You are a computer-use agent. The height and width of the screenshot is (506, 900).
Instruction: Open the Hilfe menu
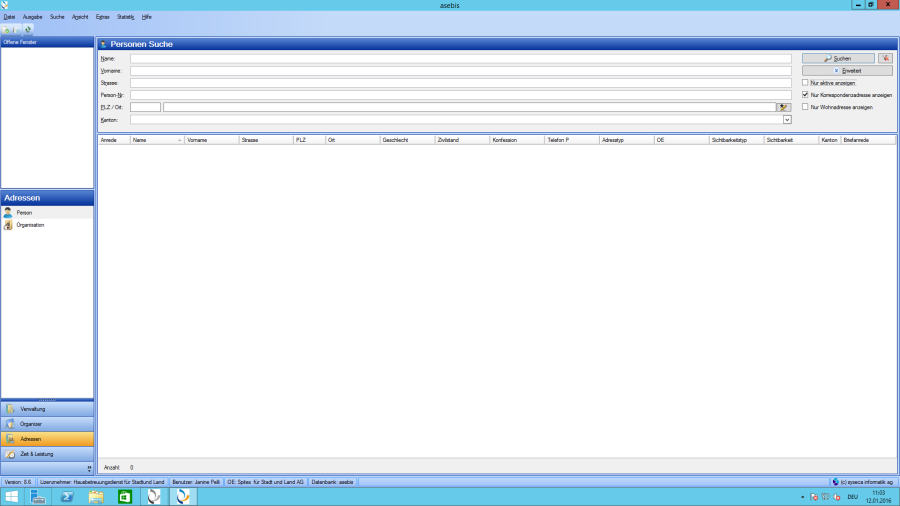point(146,17)
